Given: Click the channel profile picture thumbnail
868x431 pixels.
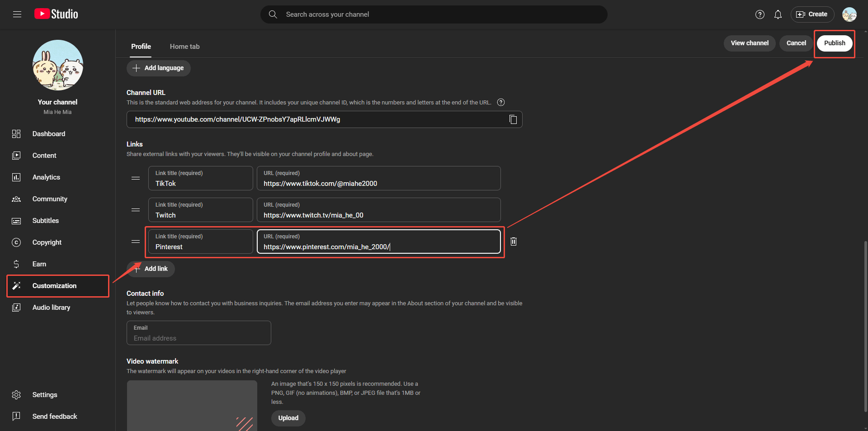Looking at the screenshot, I should pyautogui.click(x=58, y=65).
